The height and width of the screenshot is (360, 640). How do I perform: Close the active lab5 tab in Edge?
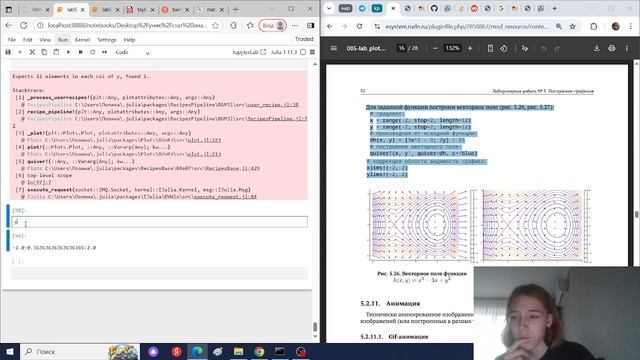[x=82, y=9]
